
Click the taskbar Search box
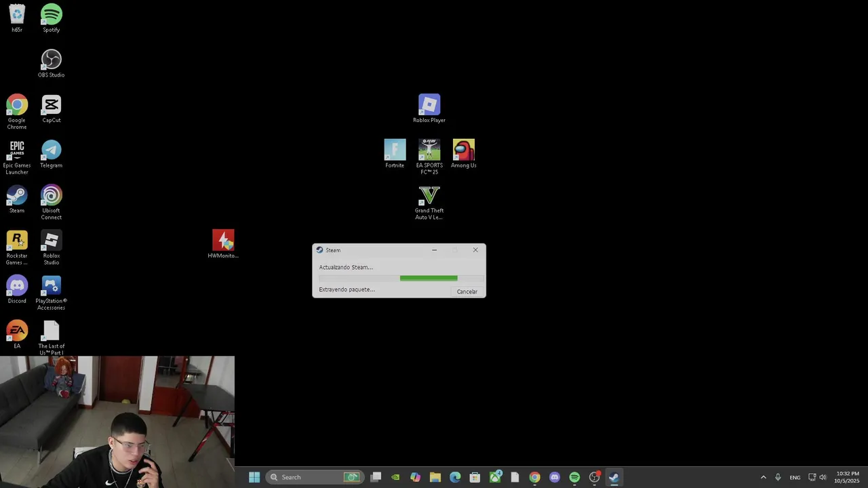pyautogui.click(x=314, y=477)
